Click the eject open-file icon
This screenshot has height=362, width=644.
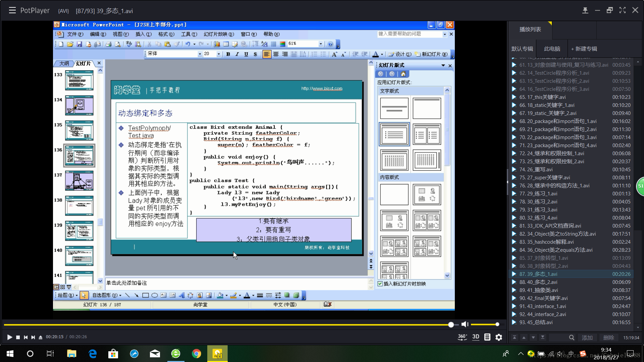click(x=41, y=337)
